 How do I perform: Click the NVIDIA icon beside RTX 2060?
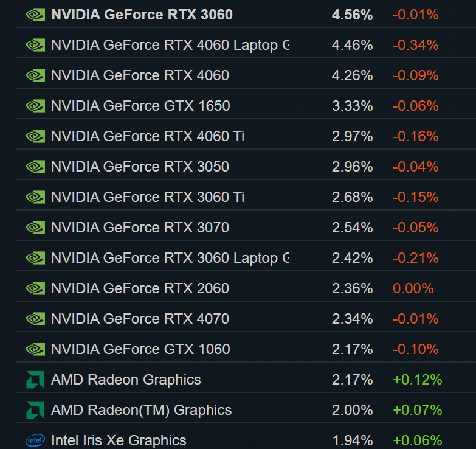tap(35, 288)
